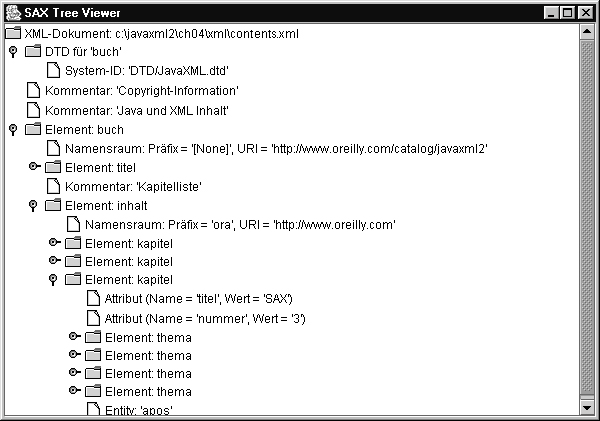Collapse the DTD für 'buch' node
600x421 pixels.
pos(13,52)
